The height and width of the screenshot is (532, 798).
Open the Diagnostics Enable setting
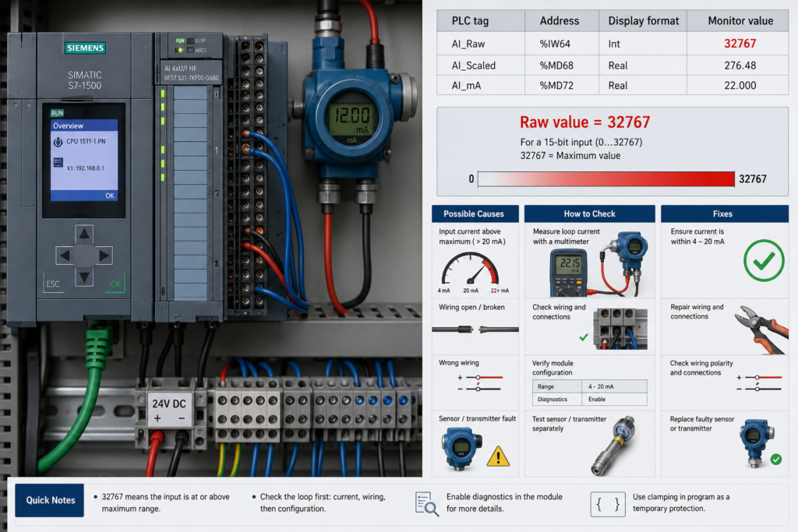[x=590, y=400]
